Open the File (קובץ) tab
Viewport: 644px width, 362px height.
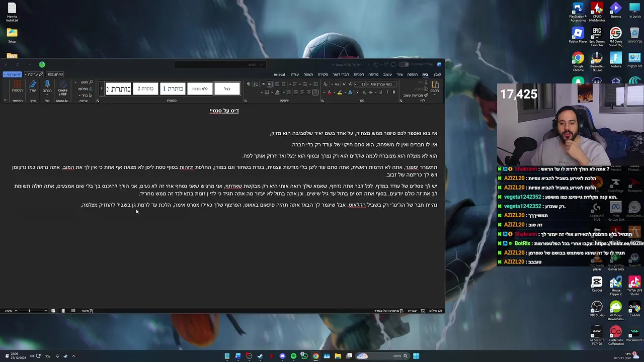pos(437,74)
